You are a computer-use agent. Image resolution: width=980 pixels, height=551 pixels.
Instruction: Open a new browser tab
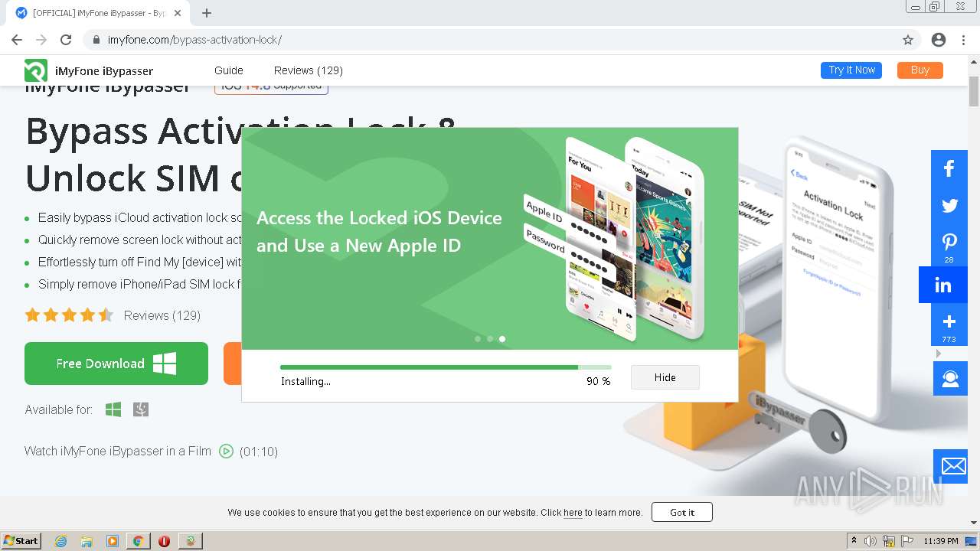[x=207, y=13]
